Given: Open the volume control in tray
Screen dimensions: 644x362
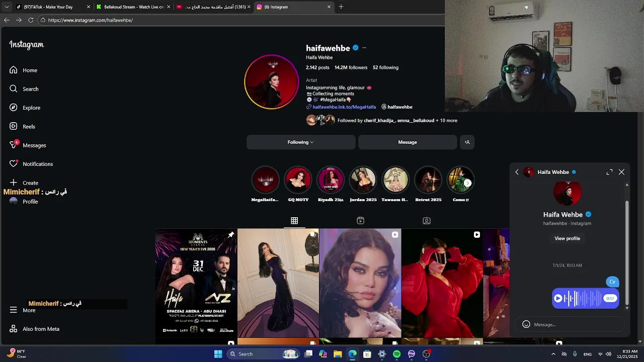Looking at the screenshot, I should [x=608, y=354].
